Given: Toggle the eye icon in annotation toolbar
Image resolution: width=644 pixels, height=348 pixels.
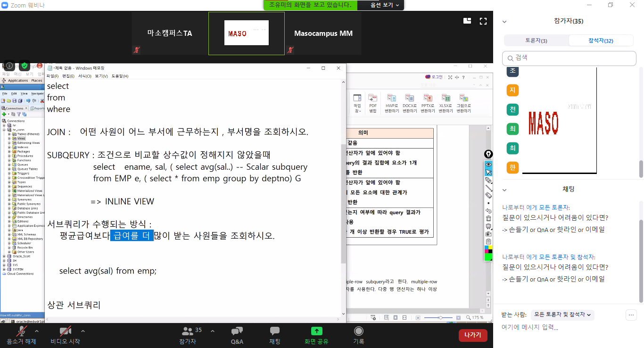Looking at the screenshot, I should (x=488, y=164).
